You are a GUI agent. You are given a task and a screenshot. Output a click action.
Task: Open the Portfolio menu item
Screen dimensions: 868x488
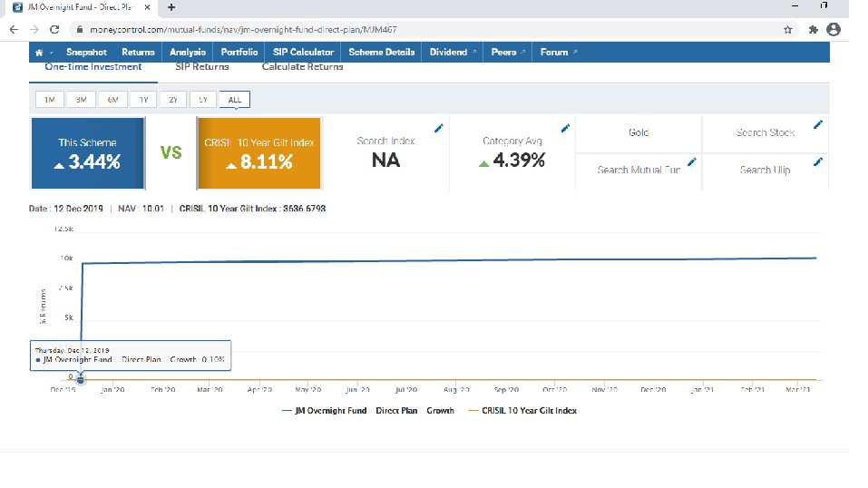click(x=239, y=52)
